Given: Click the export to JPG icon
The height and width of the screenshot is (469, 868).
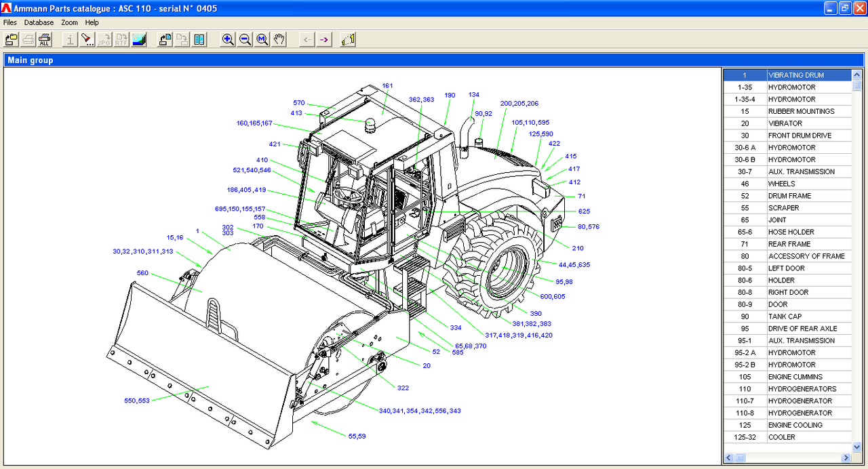Looking at the screenshot, I should pos(104,40).
